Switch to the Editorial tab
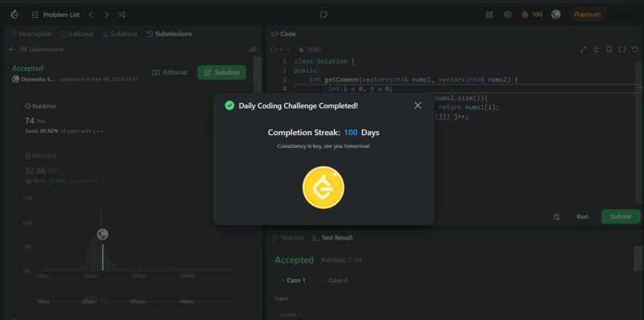644x320 pixels. [x=76, y=34]
